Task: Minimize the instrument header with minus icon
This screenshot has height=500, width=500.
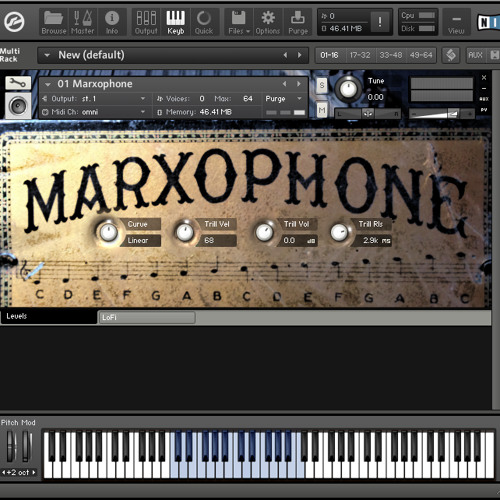Action: (x=484, y=89)
